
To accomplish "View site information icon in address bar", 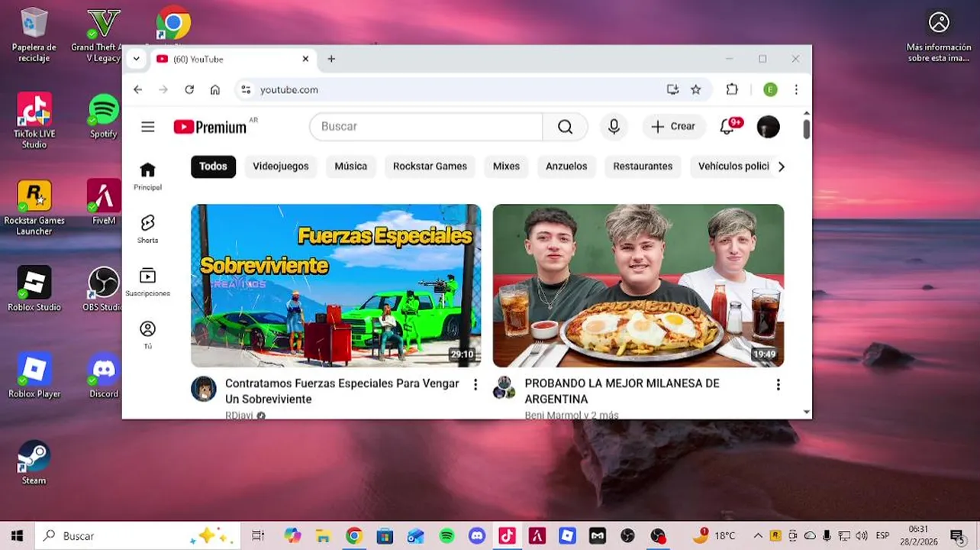I will [246, 89].
